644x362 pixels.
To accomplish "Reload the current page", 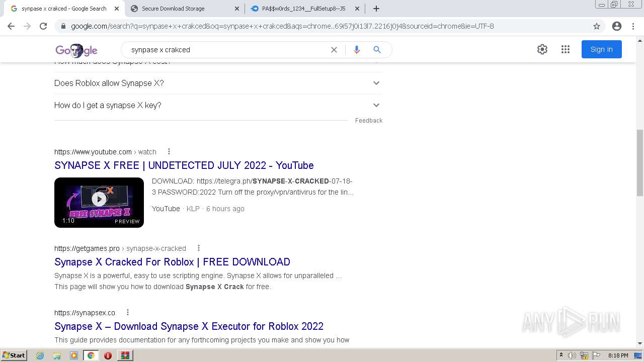I will point(43,26).
